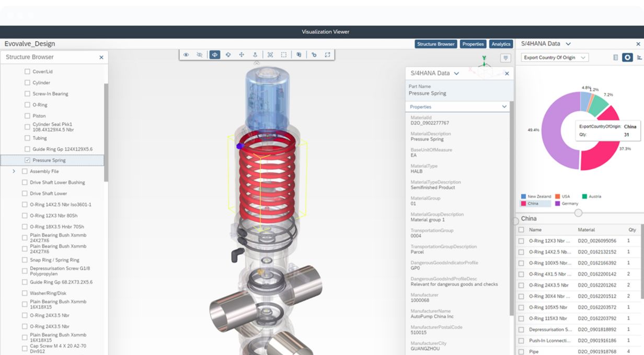Open the Analytics tab button
Image resolution: width=644 pixels, height=355 pixels.
(500, 44)
